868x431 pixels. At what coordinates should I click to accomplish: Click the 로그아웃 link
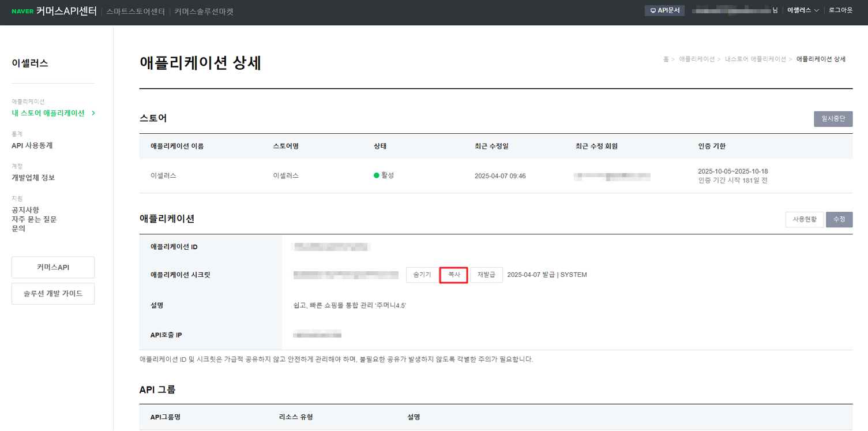point(840,10)
